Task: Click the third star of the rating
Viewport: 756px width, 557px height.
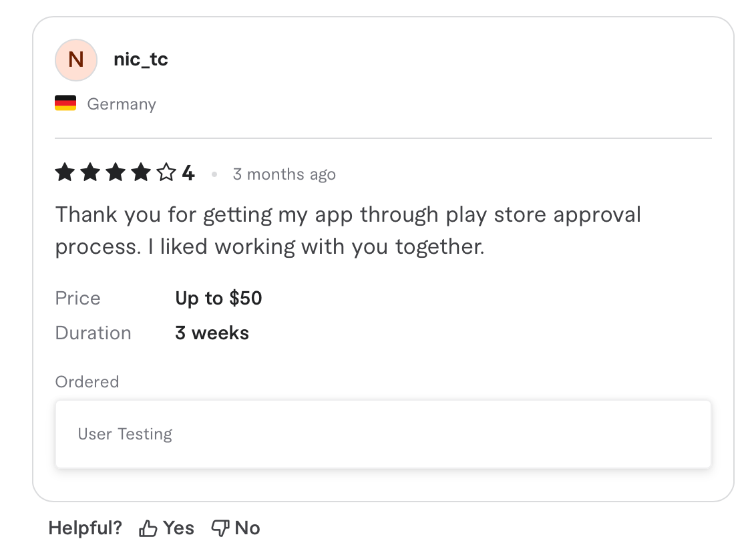Action: pyautogui.click(x=116, y=172)
